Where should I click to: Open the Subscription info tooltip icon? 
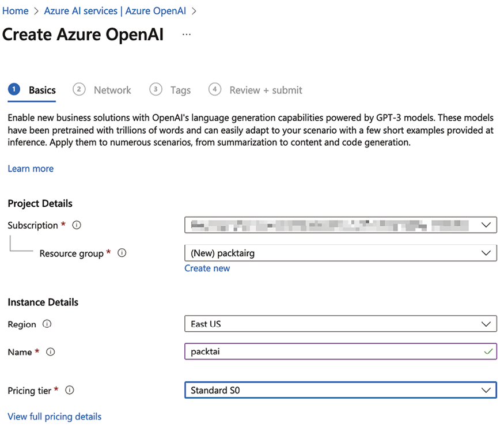pos(77,225)
